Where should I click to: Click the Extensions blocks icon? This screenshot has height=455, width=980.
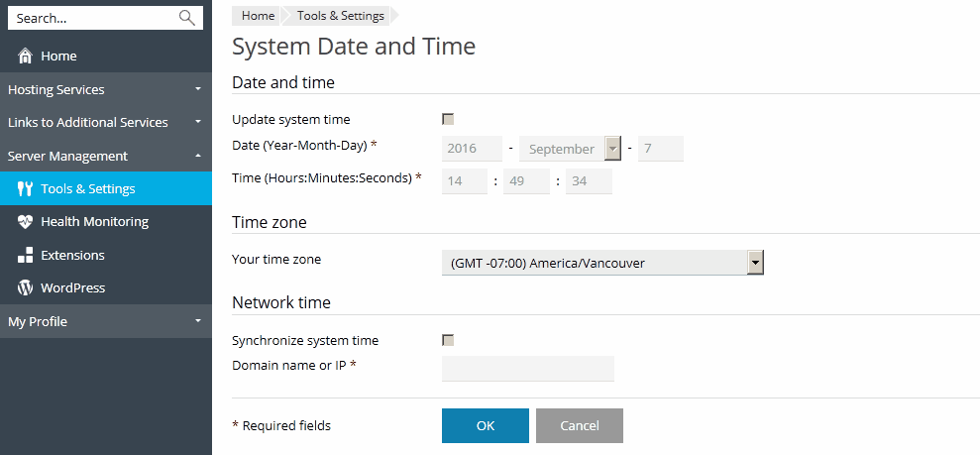[25, 255]
